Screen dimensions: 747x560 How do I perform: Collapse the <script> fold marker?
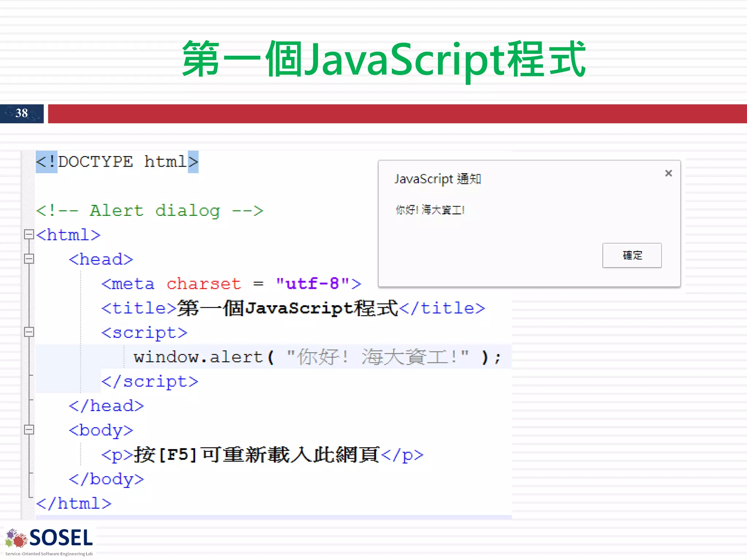point(29,332)
